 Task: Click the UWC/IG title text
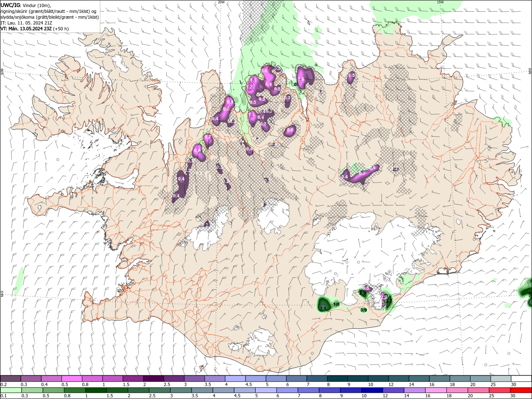(x=10, y=5)
